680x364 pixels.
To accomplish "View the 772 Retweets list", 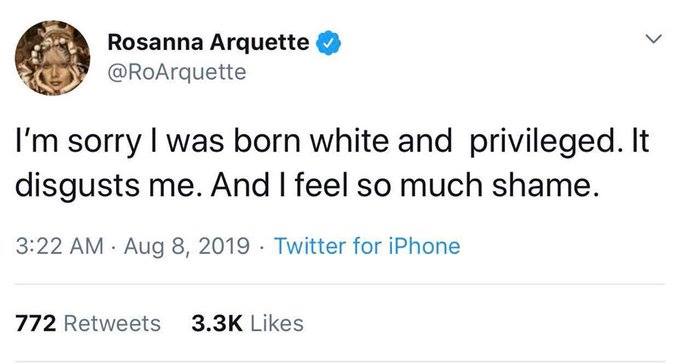I will click(88, 324).
